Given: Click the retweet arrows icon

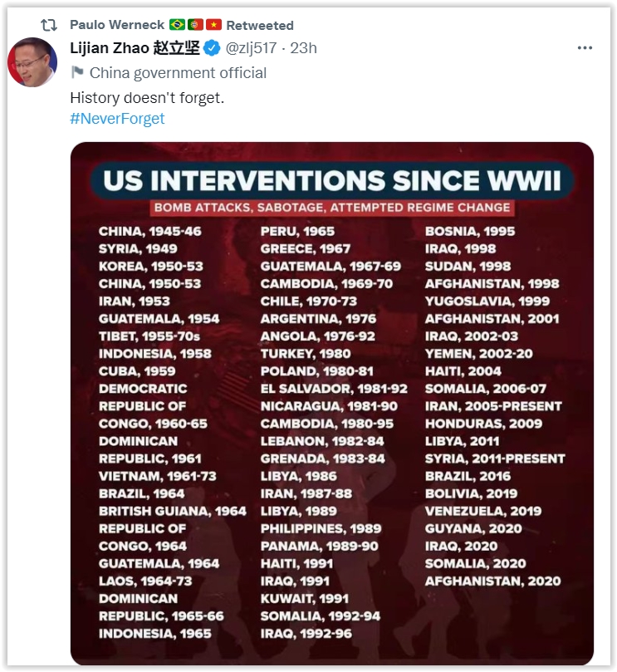Looking at the screenshot, I should click(x=49, y=25).
